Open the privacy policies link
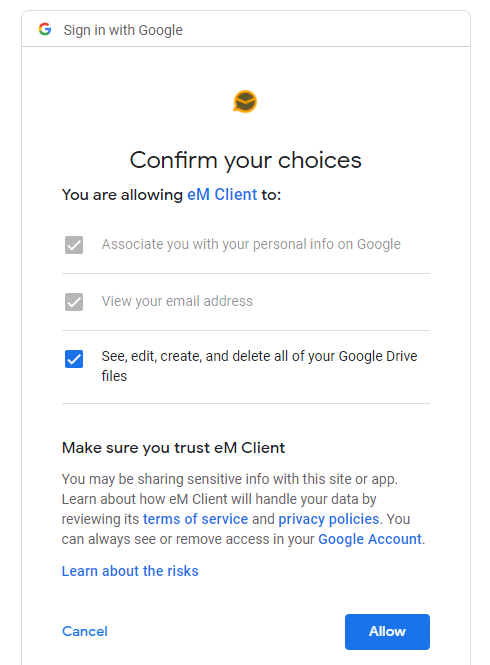The image size is (490, 665). pos(329,519)
